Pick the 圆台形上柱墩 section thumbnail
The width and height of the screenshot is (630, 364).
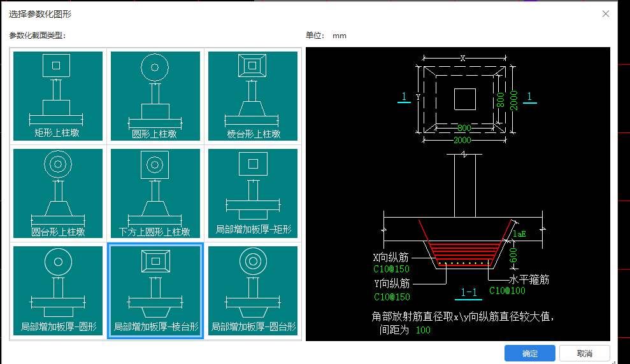[58, 193]
